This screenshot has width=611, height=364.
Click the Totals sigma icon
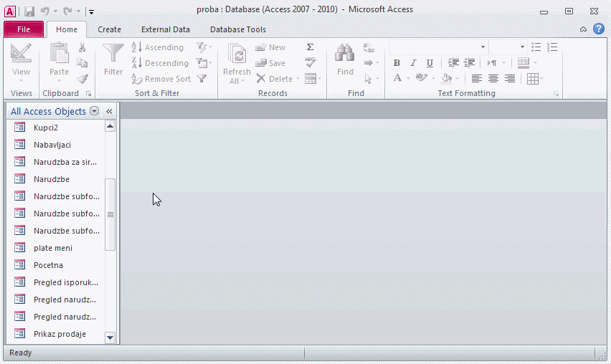point(311,47)
